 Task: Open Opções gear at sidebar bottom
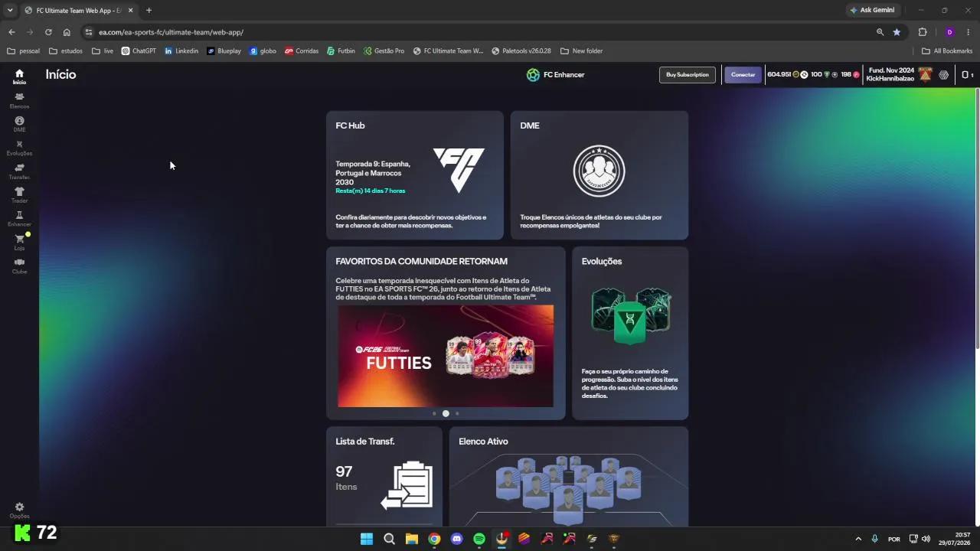pyautogui.click(x=19, y=510)
